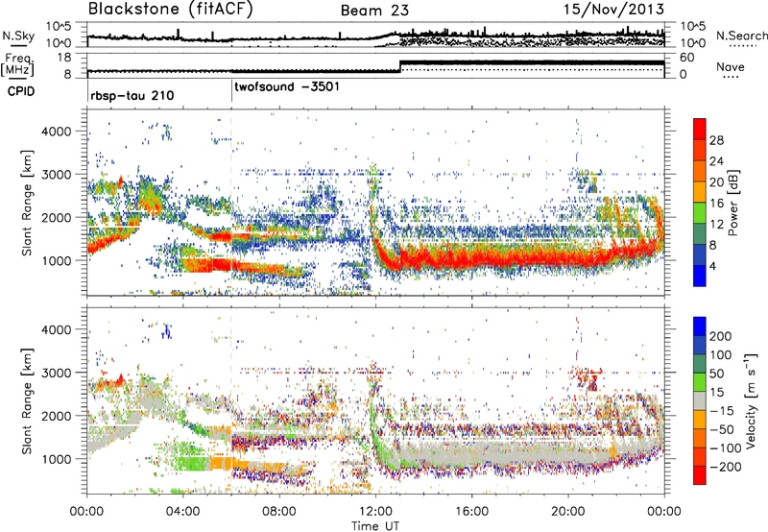Click the "60" tick on Nave axis

[x=687, y=58]
